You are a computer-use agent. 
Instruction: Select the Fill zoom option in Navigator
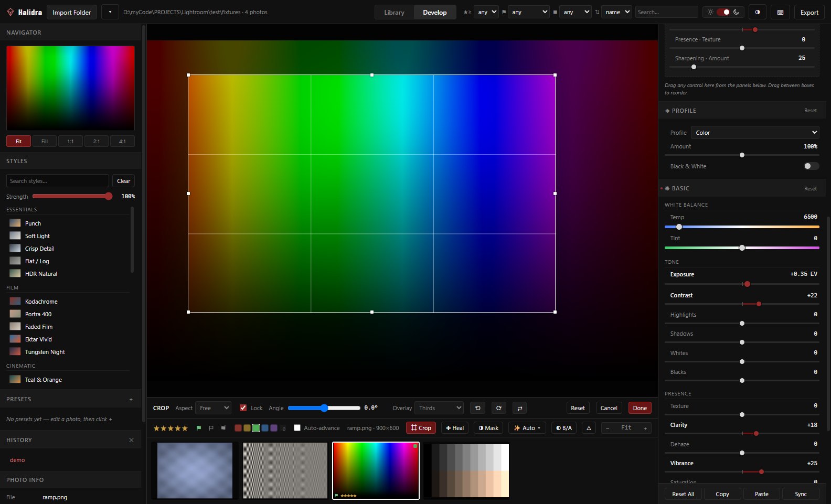[x=45, y=141]
